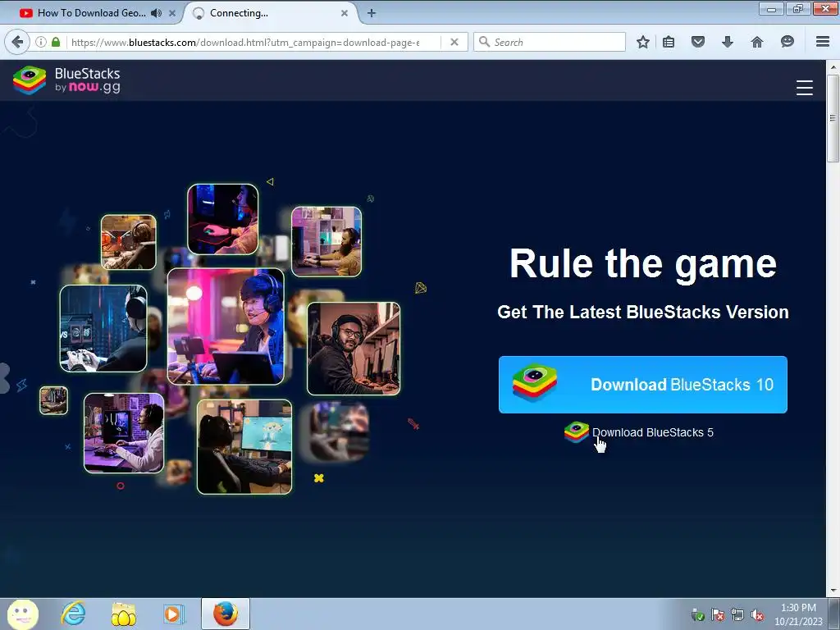840x630 pixels.
Task: Open the BlueStacks site hamburger menu
Action: click(804, 87)
